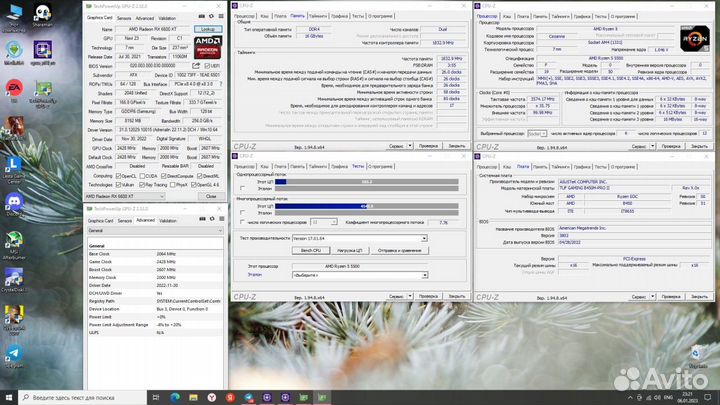720x405 pixels.
Task: Open Shareman desktop icon
Action: pos(42,16)
